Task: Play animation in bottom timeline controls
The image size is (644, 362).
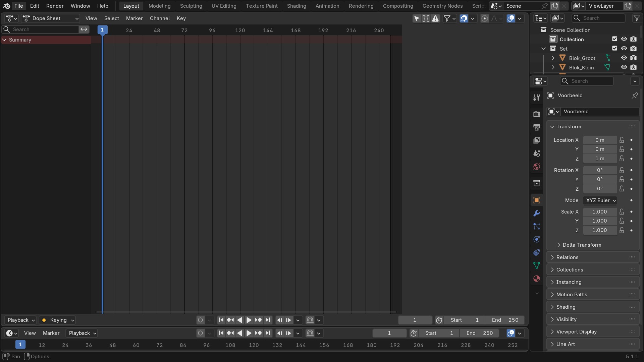Action: (249, 333)
